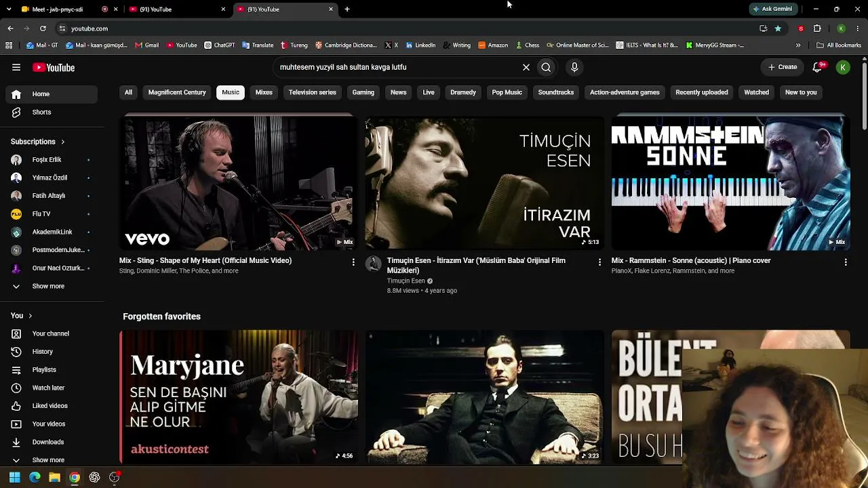
Task: Open Microsoft Edge from taskbar
Action: (x=35, y=477)
